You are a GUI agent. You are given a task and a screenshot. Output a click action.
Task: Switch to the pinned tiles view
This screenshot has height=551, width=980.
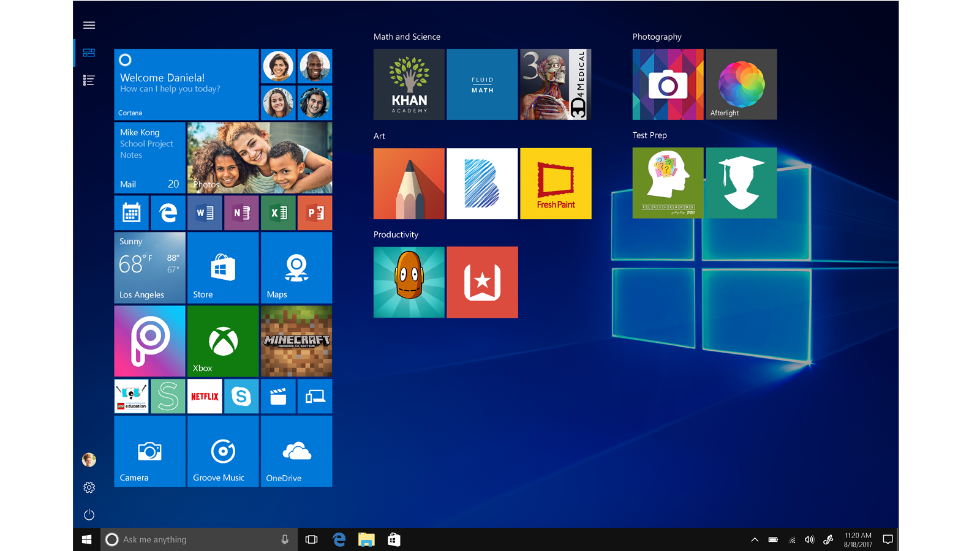coord(89,53)
